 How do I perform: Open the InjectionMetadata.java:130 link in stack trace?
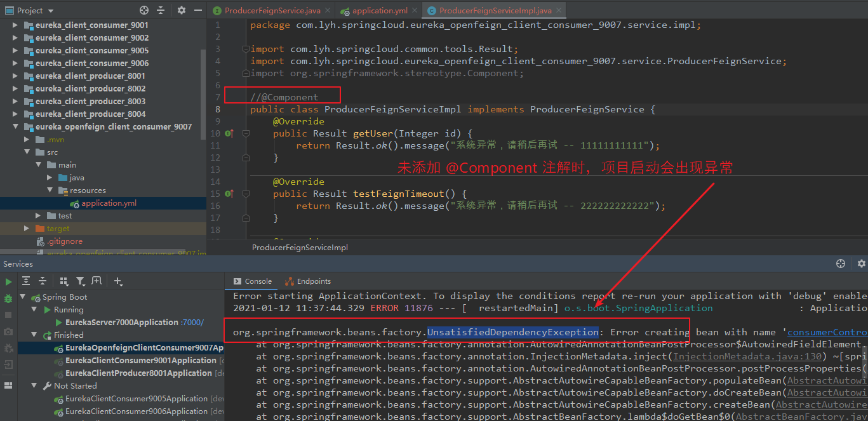pyautogui.click(x=748, y=356)
